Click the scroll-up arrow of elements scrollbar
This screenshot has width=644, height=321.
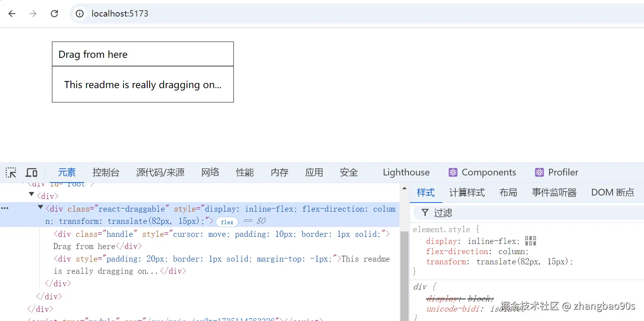pyautogui.click(x=404, y=188)
